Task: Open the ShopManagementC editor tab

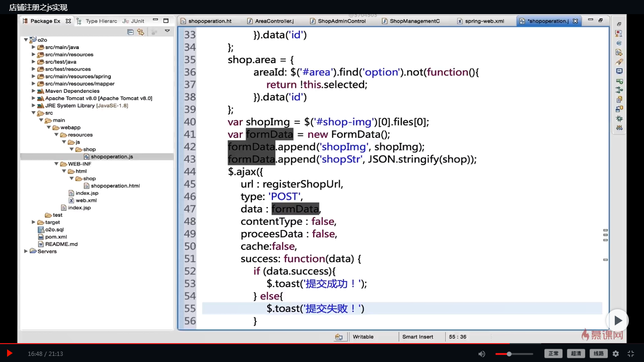Action: 411,21
